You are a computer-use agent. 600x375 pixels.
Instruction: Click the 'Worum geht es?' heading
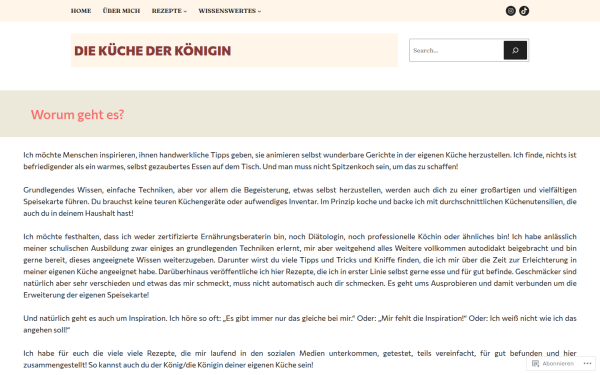pos(77,114)
